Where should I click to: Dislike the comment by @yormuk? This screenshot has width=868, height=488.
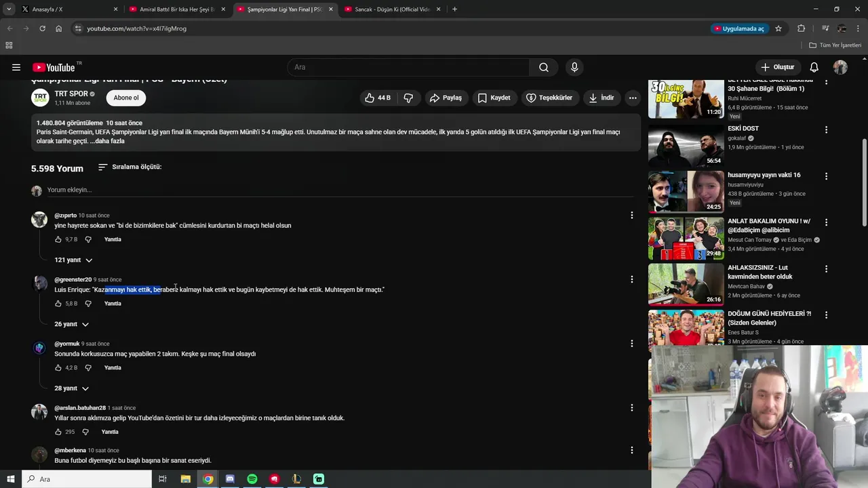tap(88, 368)
